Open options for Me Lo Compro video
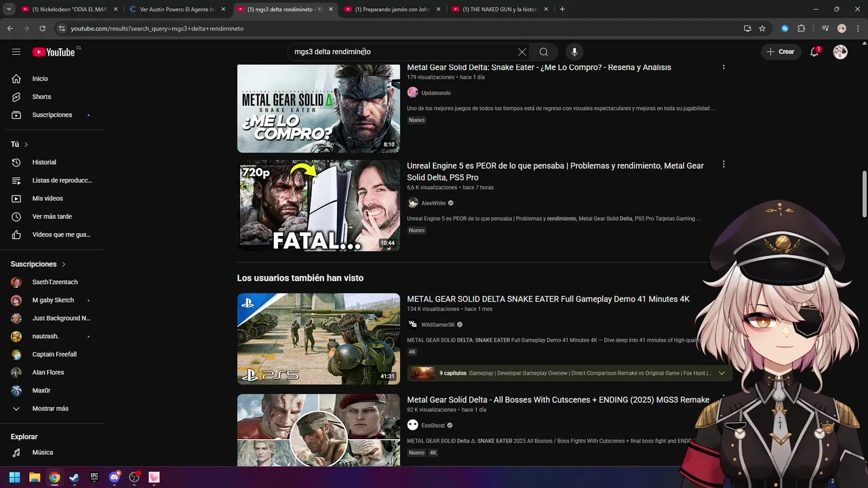868x488 pixels. (724, 66)
